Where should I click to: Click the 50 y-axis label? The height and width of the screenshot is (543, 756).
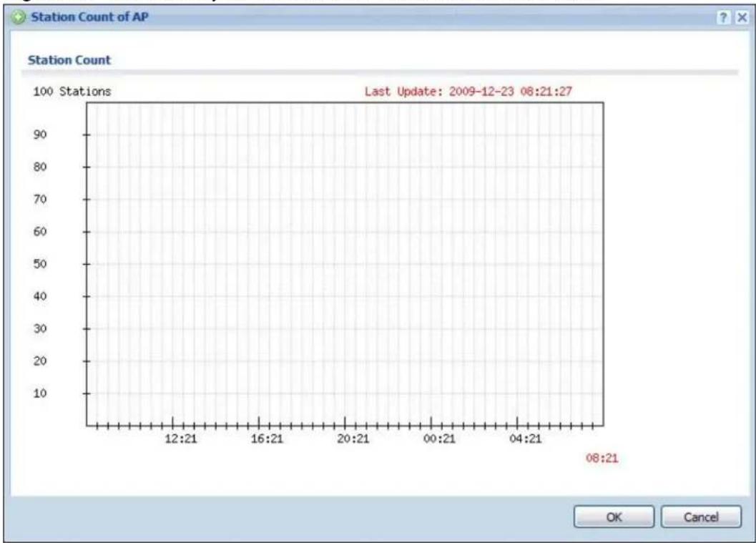(x=40, y=264)
